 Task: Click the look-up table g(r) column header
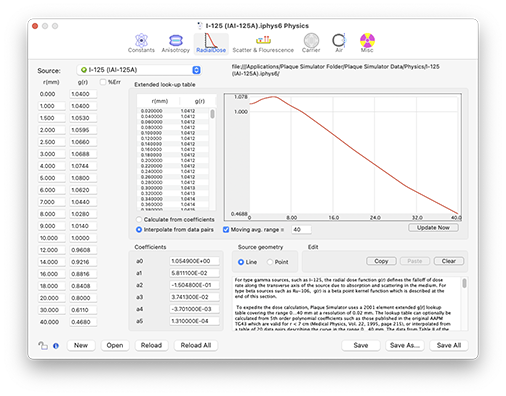[x=199, y=101]
